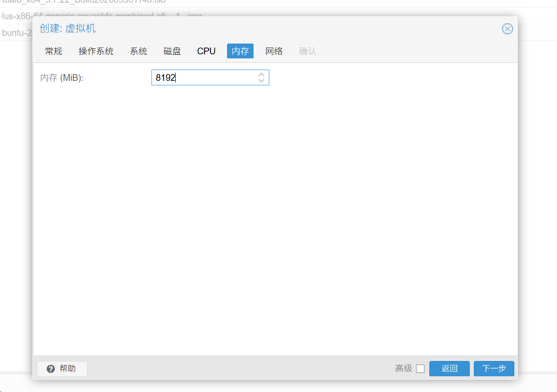Close the create virtual machine dialog

coord(507,29)
